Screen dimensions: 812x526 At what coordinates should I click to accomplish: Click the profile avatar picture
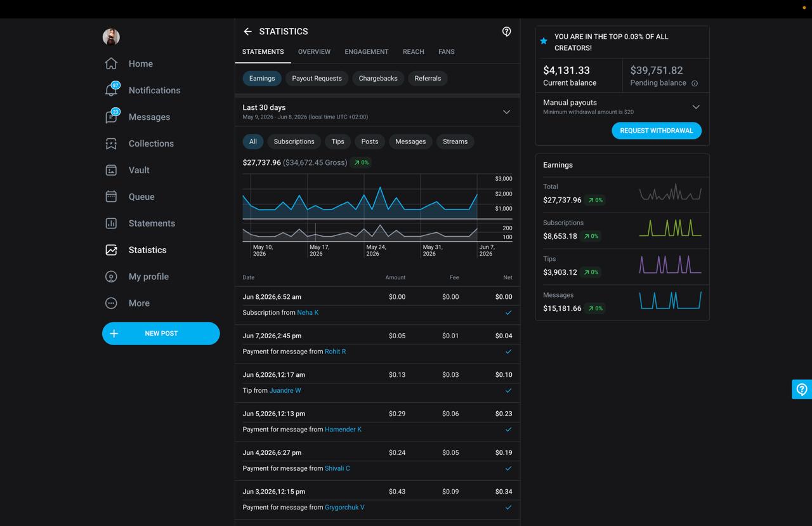click(x=111, y=37)
